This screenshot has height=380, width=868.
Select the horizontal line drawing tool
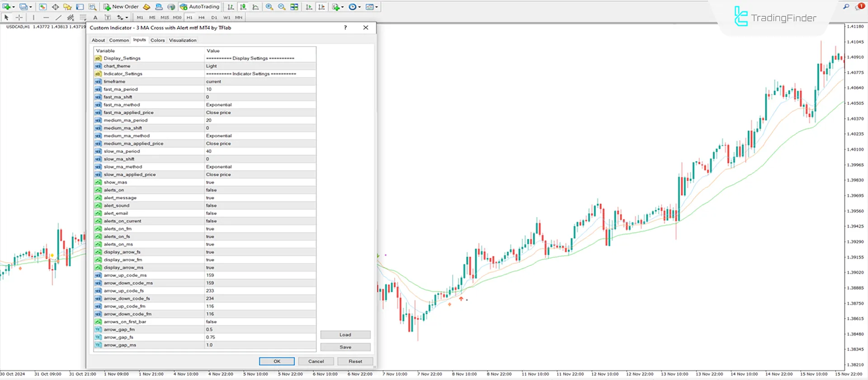(46, 18)
